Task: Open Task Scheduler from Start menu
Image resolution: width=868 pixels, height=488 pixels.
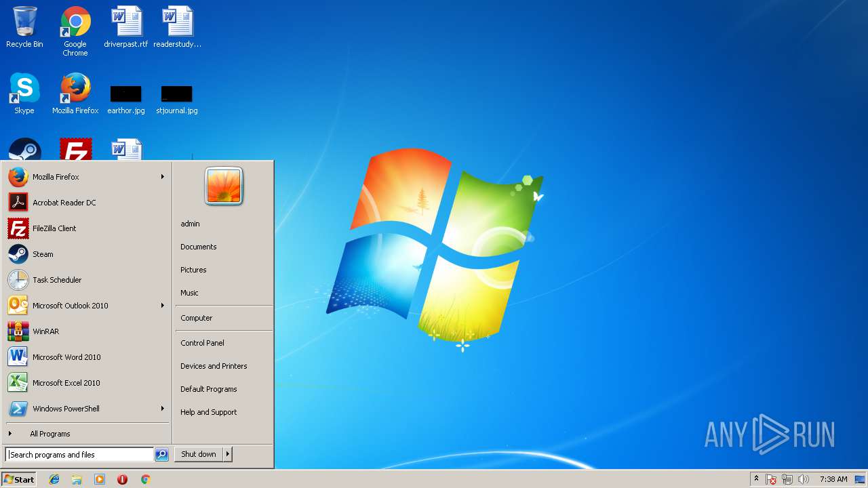Action: [87, 280]
